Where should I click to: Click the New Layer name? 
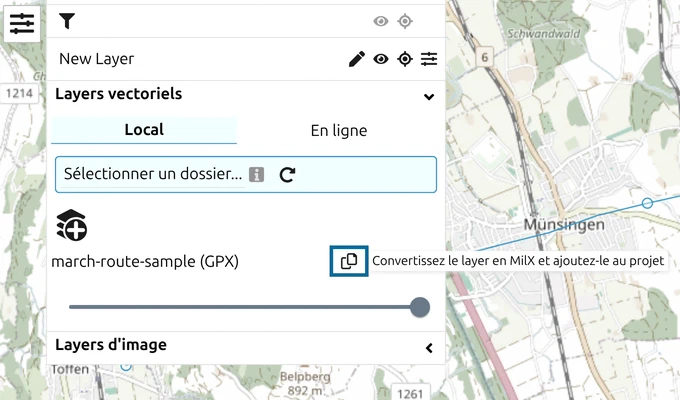coord(96,59)
